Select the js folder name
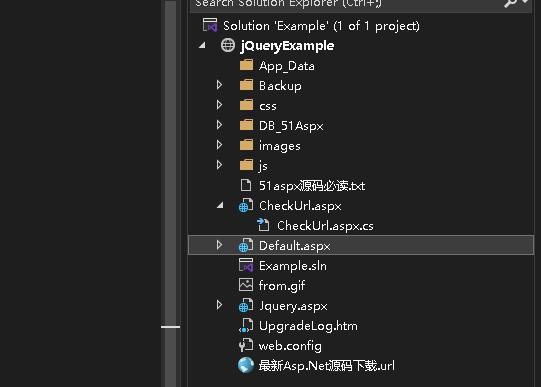Screen dimensions: 541x387 tap(263, 166)
